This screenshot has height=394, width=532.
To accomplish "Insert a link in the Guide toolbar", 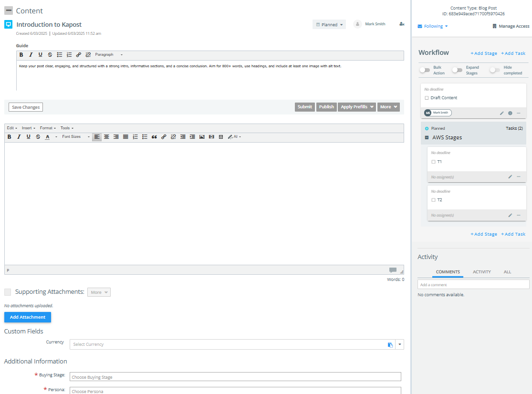I will pos(79,54).
